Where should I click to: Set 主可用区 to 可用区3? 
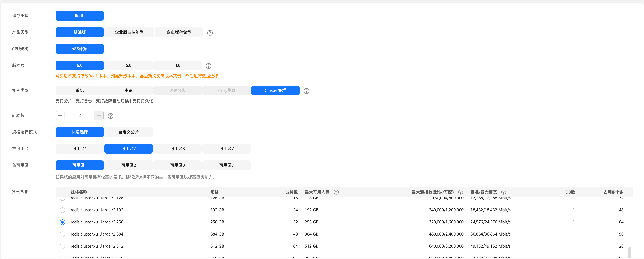tap(178, 148)
